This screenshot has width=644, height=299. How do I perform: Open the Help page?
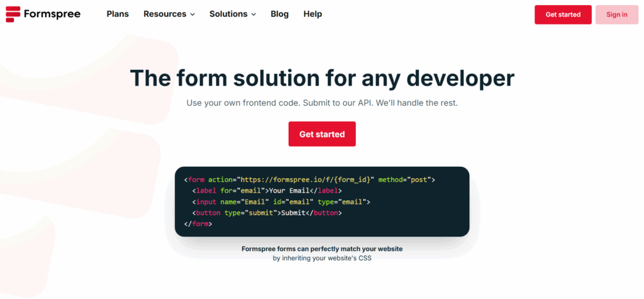pos(313,14)
